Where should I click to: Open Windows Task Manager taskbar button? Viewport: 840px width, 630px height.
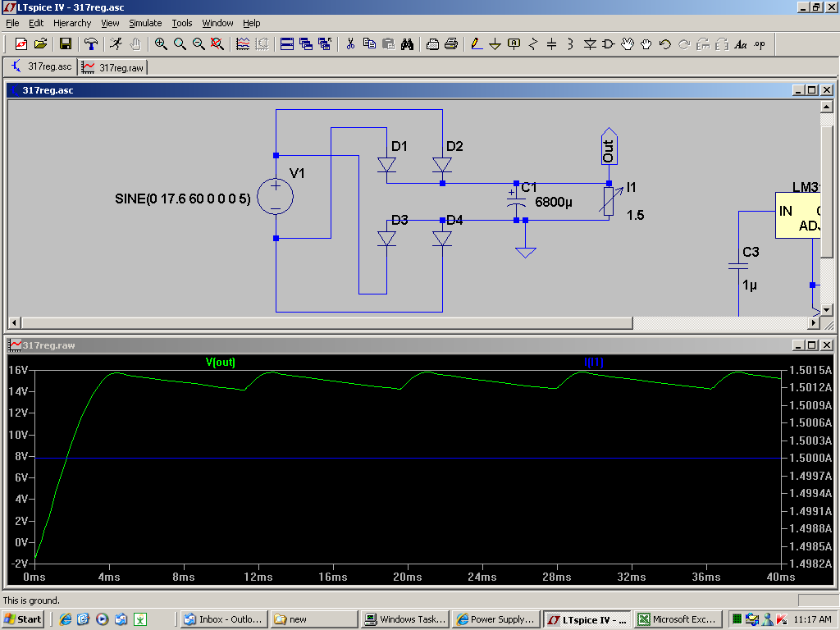tap(405, 619)
